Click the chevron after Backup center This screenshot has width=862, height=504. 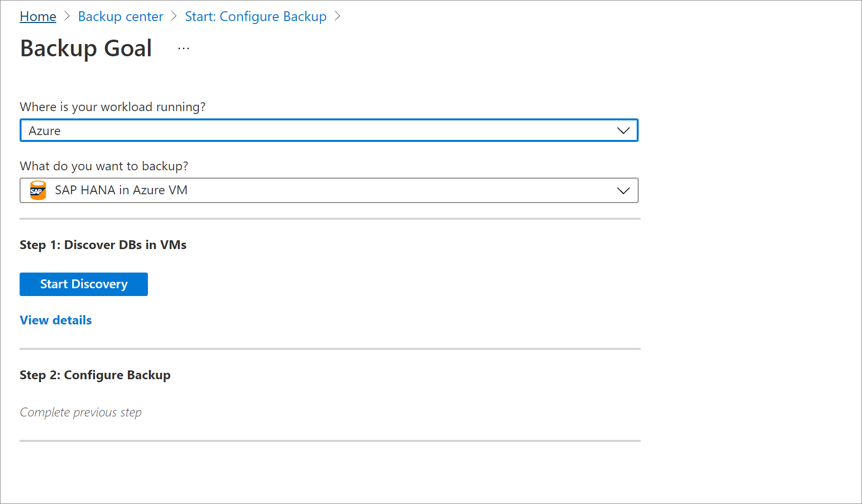(173, 16)
